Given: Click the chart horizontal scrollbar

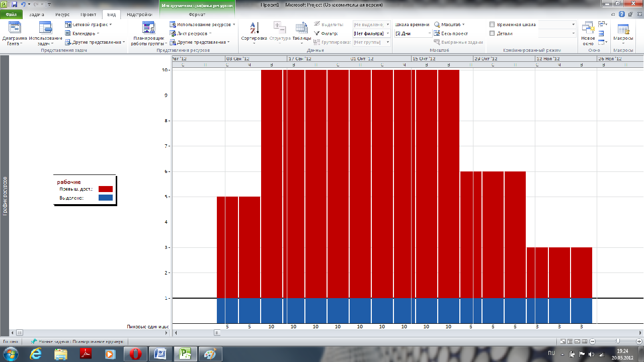Looking at the screenshot, I should click(x=408, y=332).
